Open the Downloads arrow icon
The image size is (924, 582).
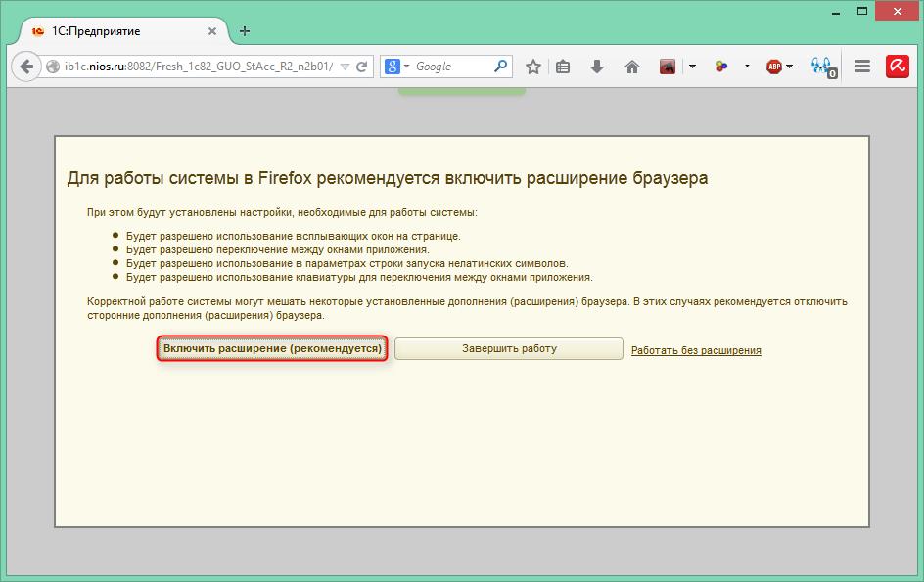(x=597, y=67)
